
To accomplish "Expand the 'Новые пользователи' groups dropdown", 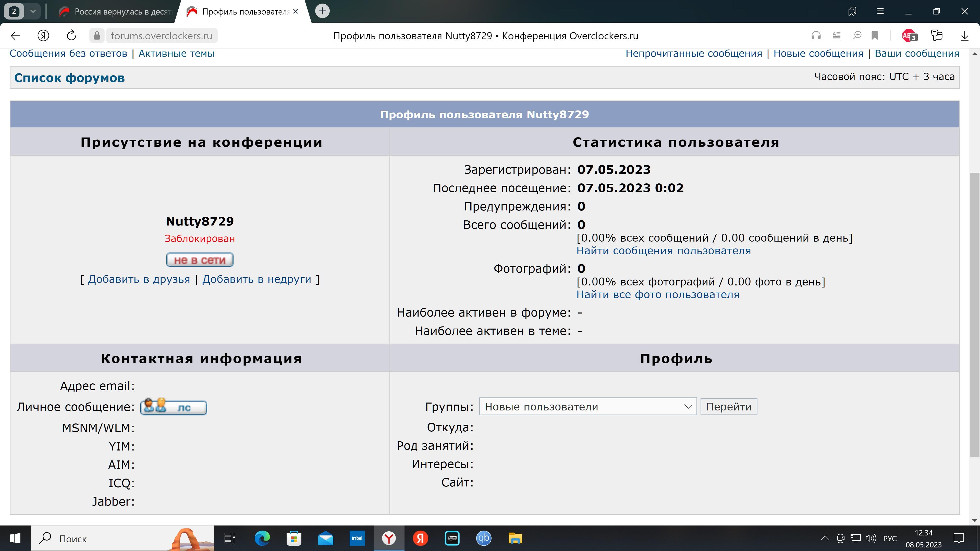I will tap(588, 407).
